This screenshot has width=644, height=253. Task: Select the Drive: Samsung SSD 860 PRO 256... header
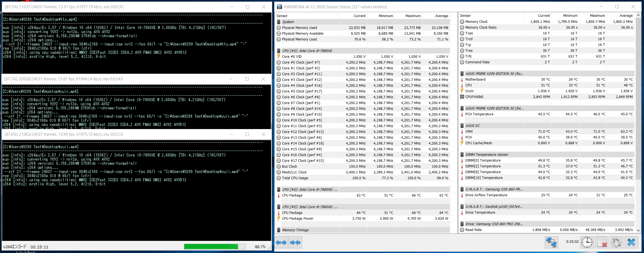point(546,224)
